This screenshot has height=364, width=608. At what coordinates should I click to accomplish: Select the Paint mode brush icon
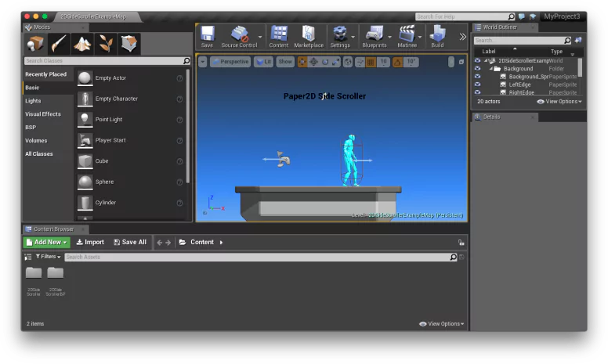[x=60, y=44]
